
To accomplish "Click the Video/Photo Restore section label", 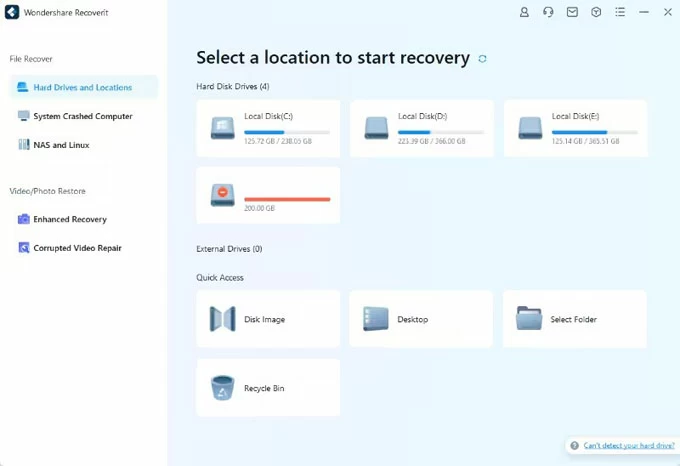I will (x=47, y=191).
